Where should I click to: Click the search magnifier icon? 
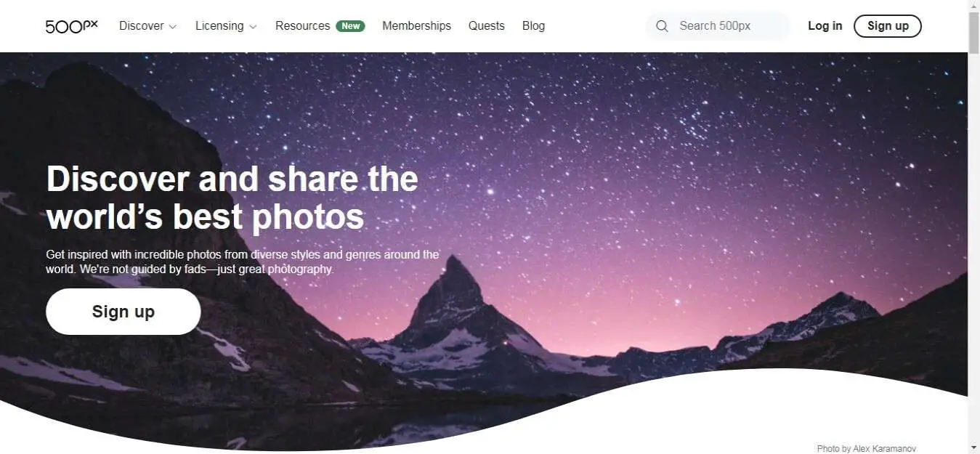(x=662, y=26)
